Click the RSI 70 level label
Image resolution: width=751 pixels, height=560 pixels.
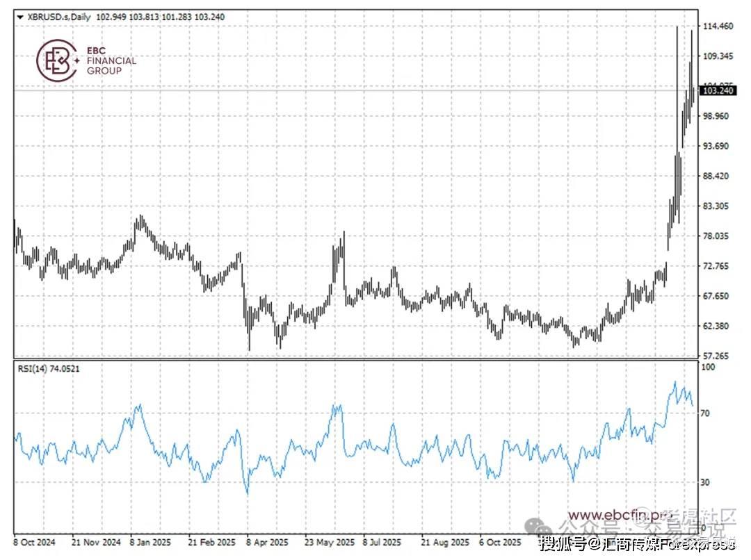[706, 413]
